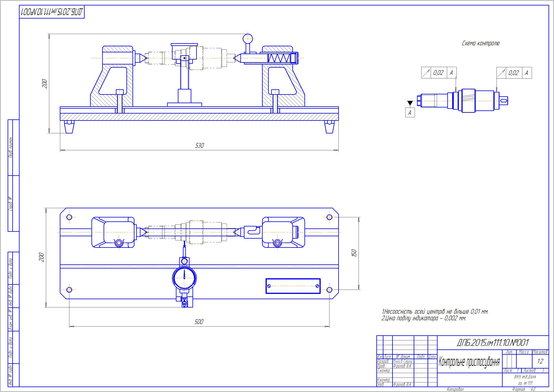
Task: Select the datum A triangle marker
Action: pos(410,103)
